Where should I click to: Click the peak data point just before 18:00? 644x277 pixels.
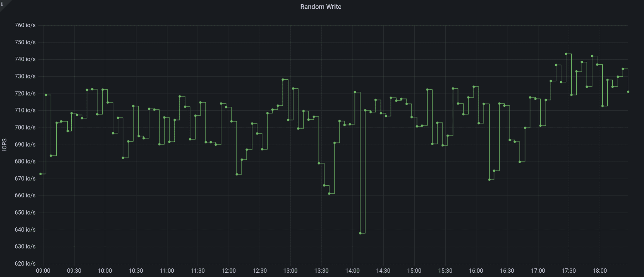592,56
